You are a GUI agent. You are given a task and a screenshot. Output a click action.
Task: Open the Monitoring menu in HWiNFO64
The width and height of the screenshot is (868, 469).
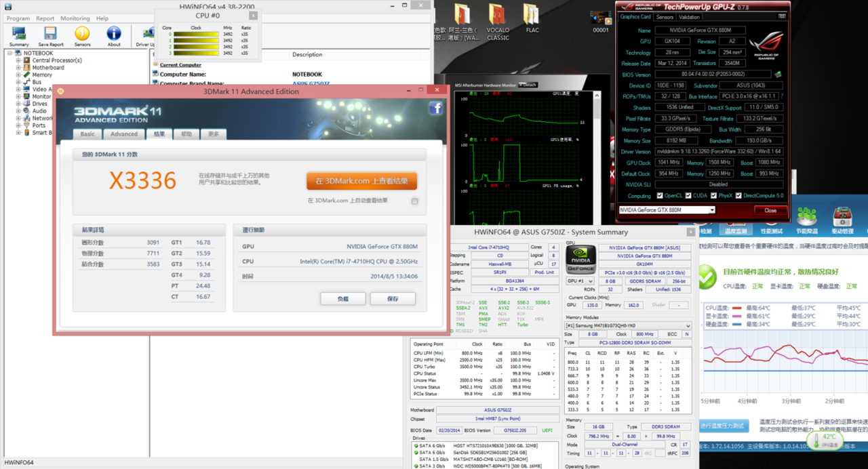[x=75, y=18]
